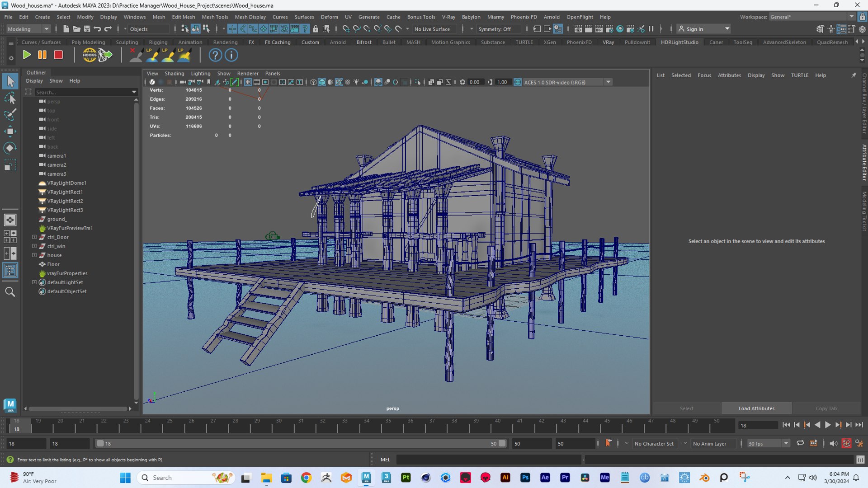Expand the defaultLightSet node in Outliner
The height and width of the screenshot is (488, 868).
[34, 282]
